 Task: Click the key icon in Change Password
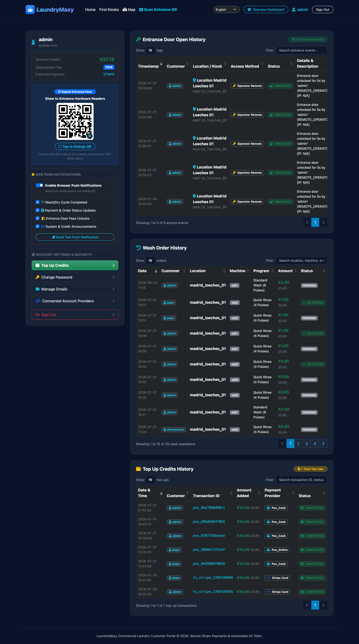pyautogui.click(x=38, y=277)
